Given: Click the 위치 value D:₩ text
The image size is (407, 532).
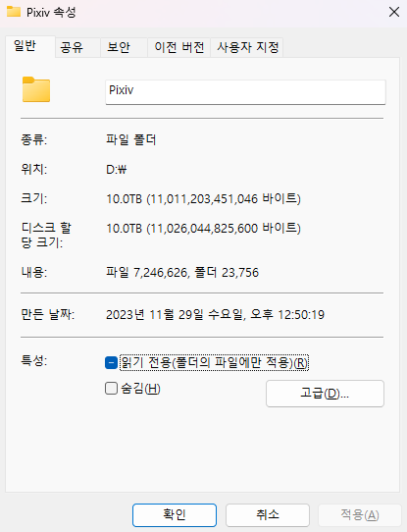Looking at the screenshot, I should click(x=117, y=169).
